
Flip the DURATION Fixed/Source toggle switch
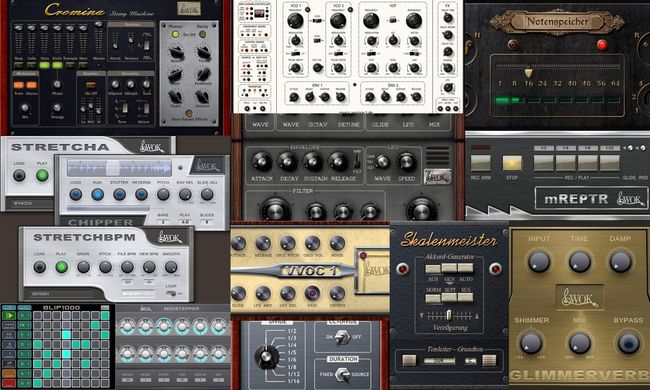342,374
